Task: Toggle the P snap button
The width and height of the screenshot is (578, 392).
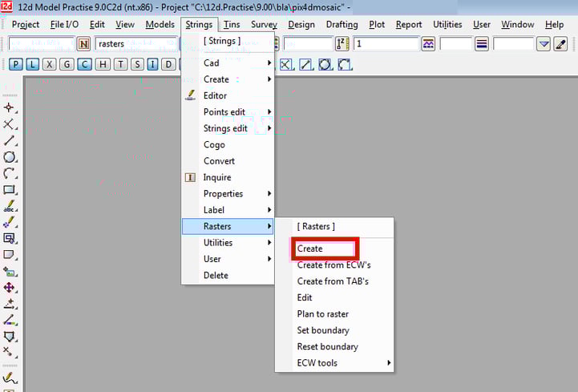Action: click(15, 64)
